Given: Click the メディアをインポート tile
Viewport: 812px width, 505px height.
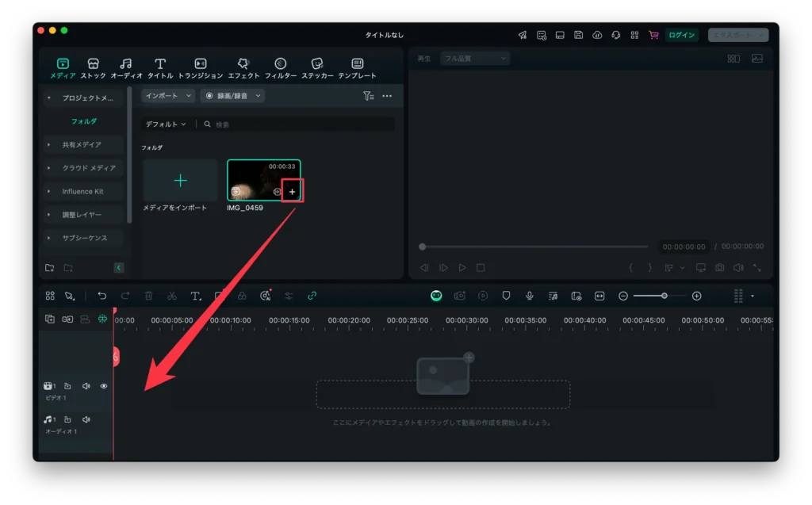Looking at the screenshot, I should click(x=180, y=186).
